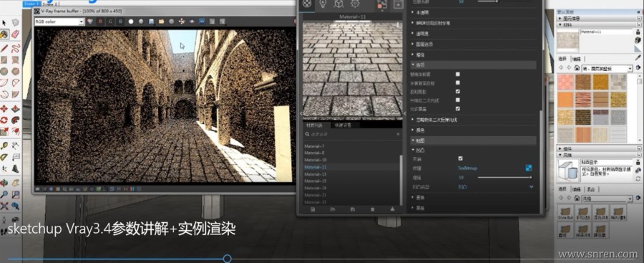Enable the first unchecked options checkbox

[x=458, y=74]
